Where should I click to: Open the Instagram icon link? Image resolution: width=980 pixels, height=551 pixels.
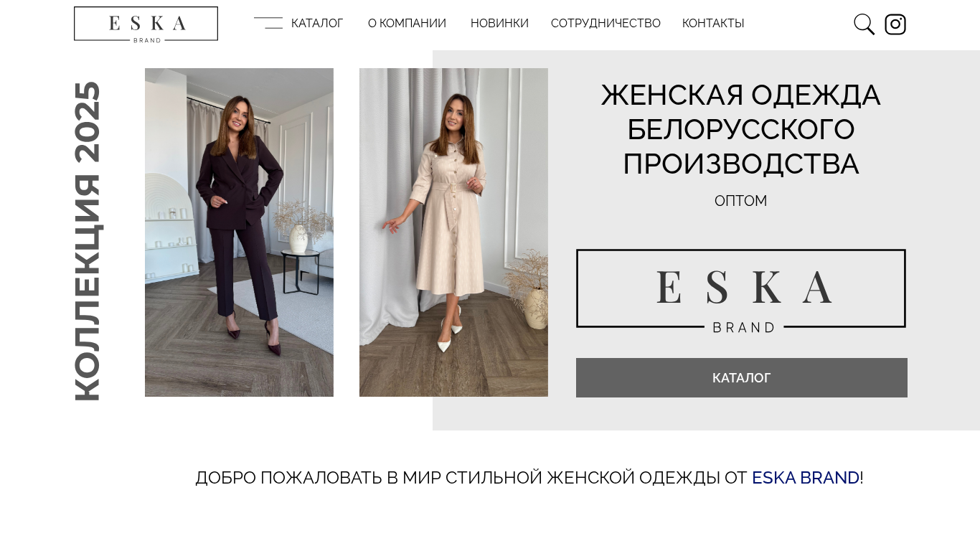click(895, 24)
